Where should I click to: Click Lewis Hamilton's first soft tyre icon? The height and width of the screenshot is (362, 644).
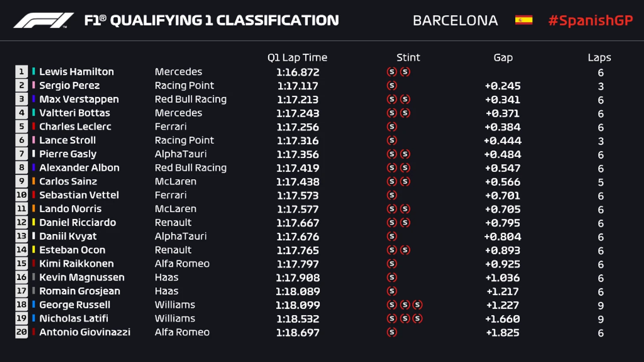click(392, 72)
